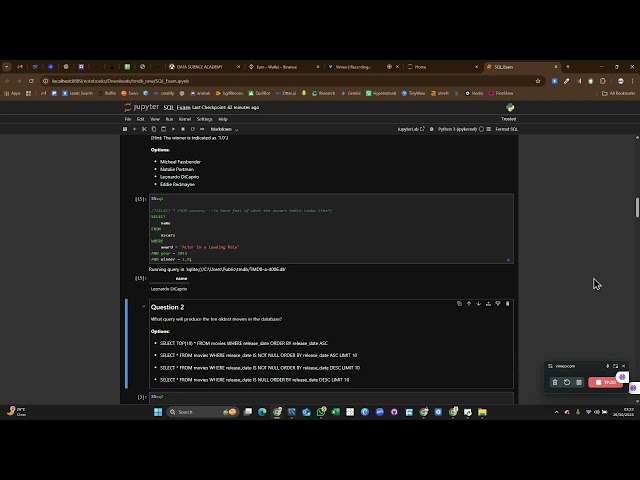Click the Question 2 heading

point(167,307)
